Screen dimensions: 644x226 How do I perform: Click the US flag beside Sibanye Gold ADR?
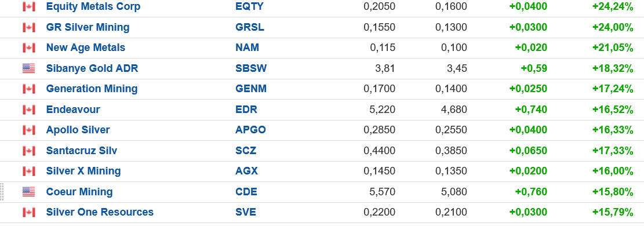click(x=29, y=68)
